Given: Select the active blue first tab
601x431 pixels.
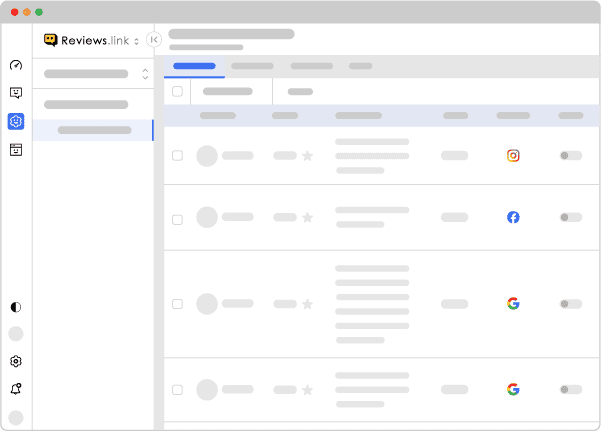Looking at the screenshot, I should (x=194, y=66).
